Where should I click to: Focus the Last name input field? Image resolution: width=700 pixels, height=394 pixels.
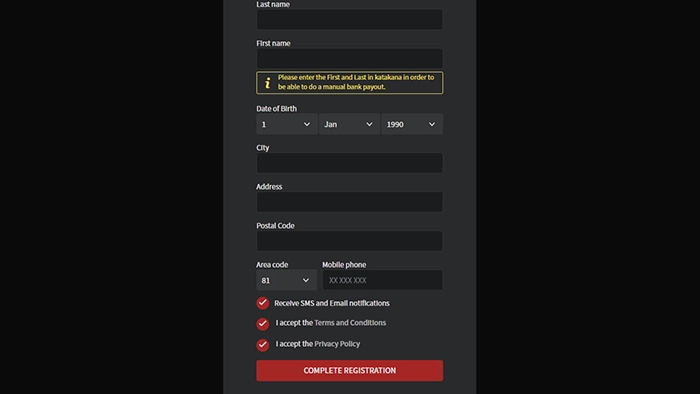pos(350,20)
